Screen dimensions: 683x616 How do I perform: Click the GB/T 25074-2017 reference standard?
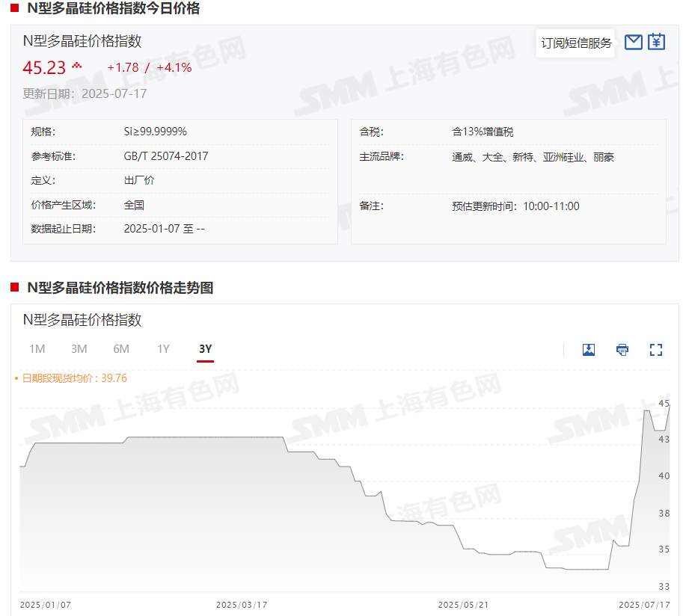coord(166,156)
